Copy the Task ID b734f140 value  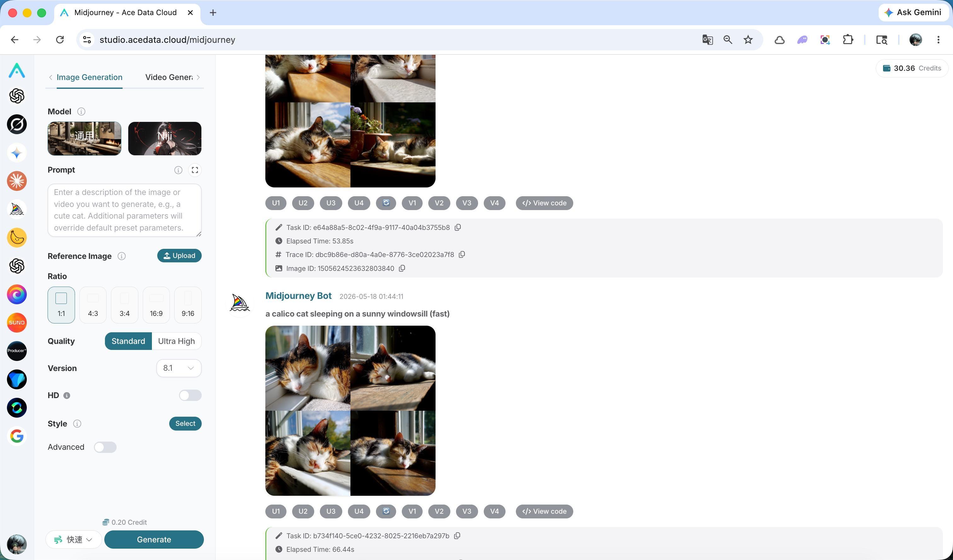(457, 536)
